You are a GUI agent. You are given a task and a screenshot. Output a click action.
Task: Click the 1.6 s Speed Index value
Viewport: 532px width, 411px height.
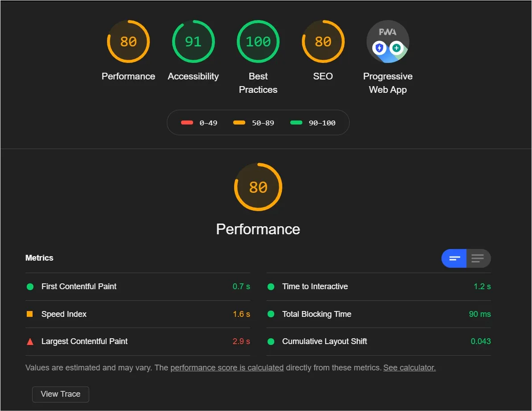click(241, 314)
